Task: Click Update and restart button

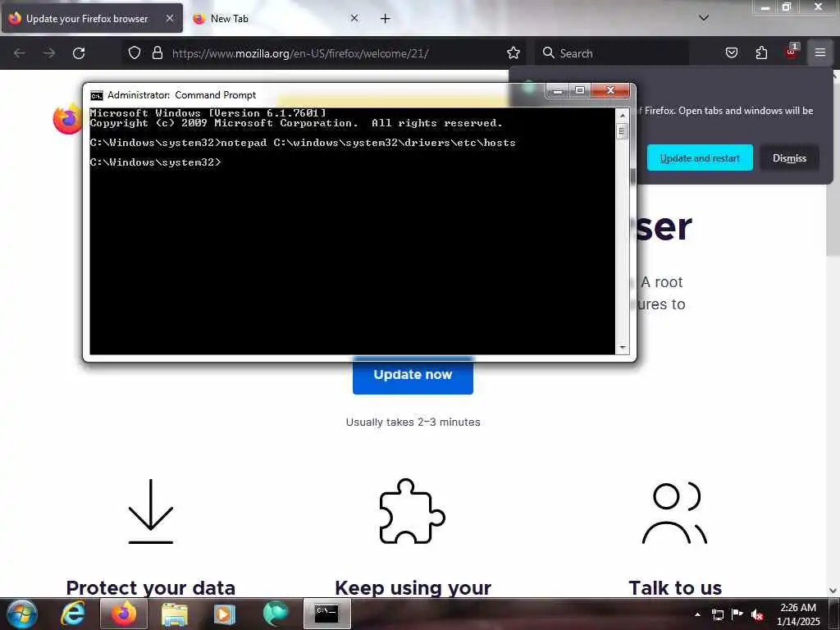Action: click(x=700, y=158)
